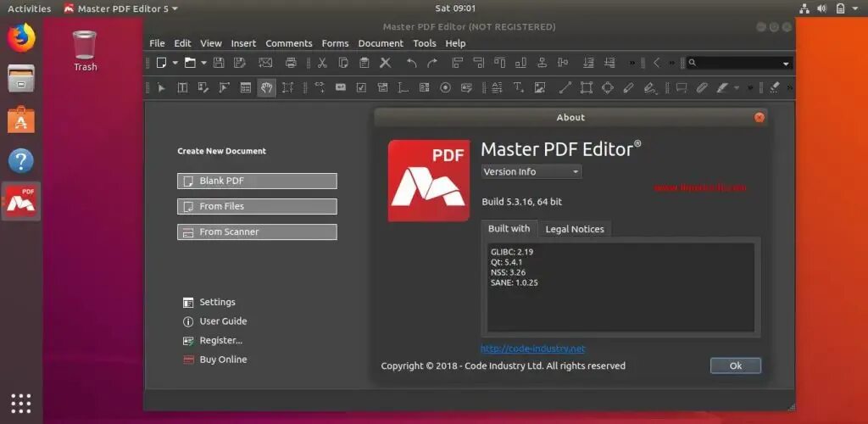Click the Print icon

(x=292, y=63)
